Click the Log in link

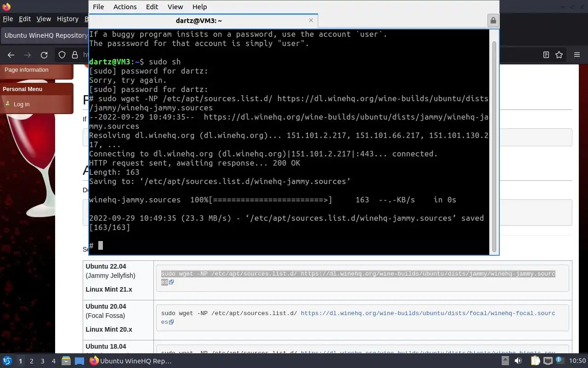[x=21, y=104]
